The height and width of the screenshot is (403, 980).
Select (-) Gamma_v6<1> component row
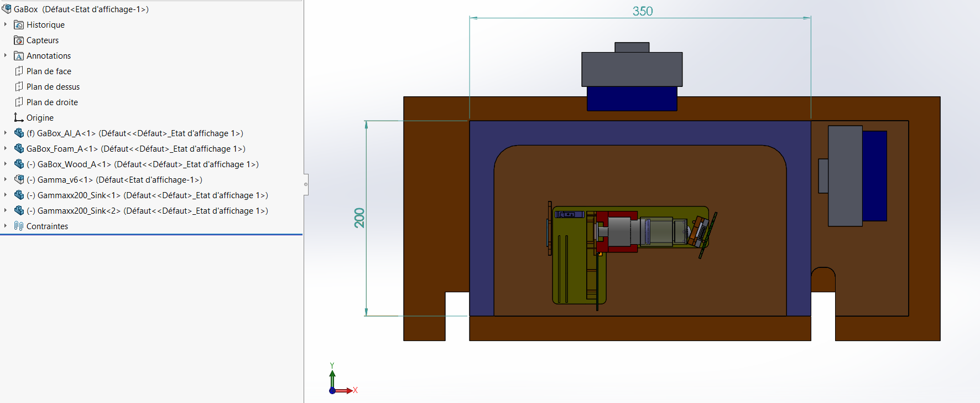[114, 180]
